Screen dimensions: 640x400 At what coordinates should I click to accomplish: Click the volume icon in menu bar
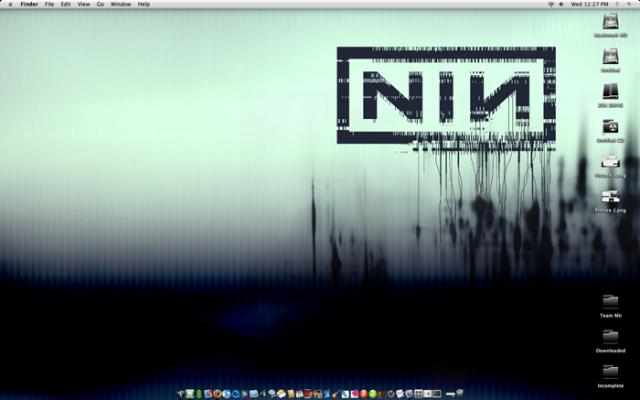561,4
